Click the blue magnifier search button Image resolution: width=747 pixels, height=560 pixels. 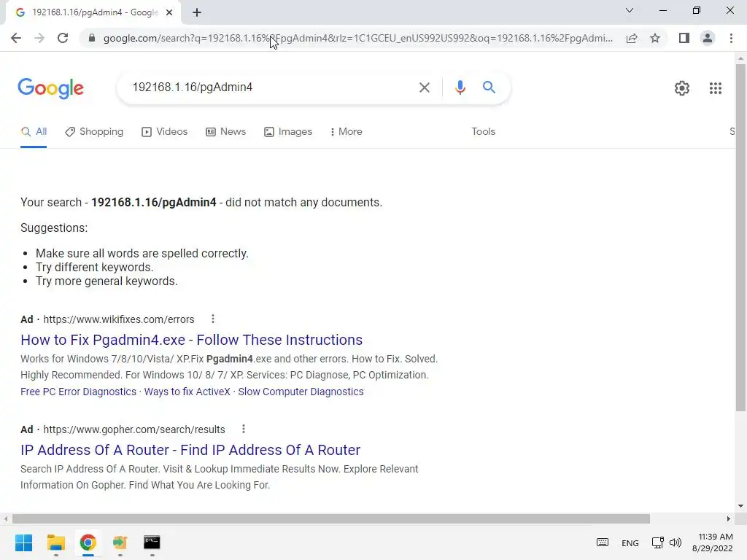tap(489, 87)
